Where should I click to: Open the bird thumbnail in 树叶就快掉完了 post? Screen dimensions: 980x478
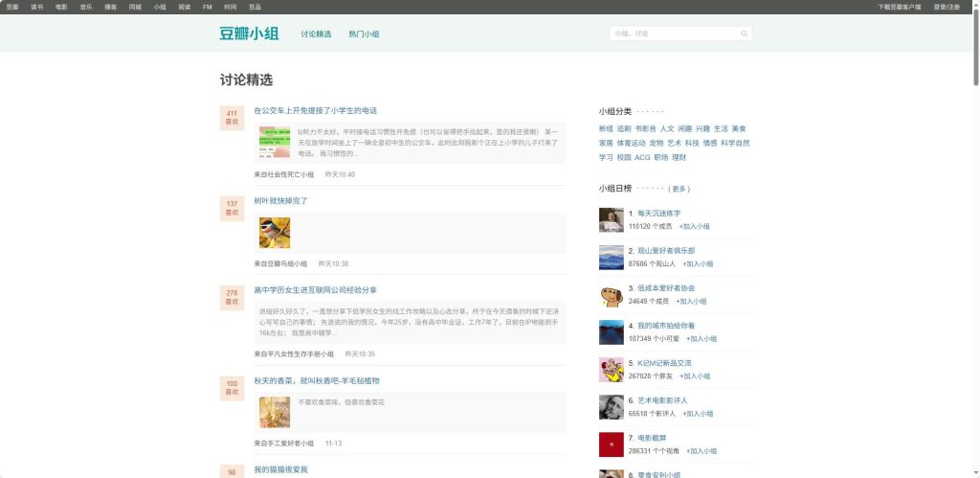pos(275,233)
